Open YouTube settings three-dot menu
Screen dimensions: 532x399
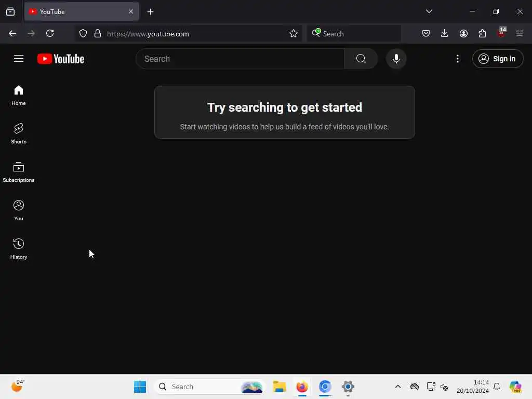pyautogui.click(x=457, y=59)
